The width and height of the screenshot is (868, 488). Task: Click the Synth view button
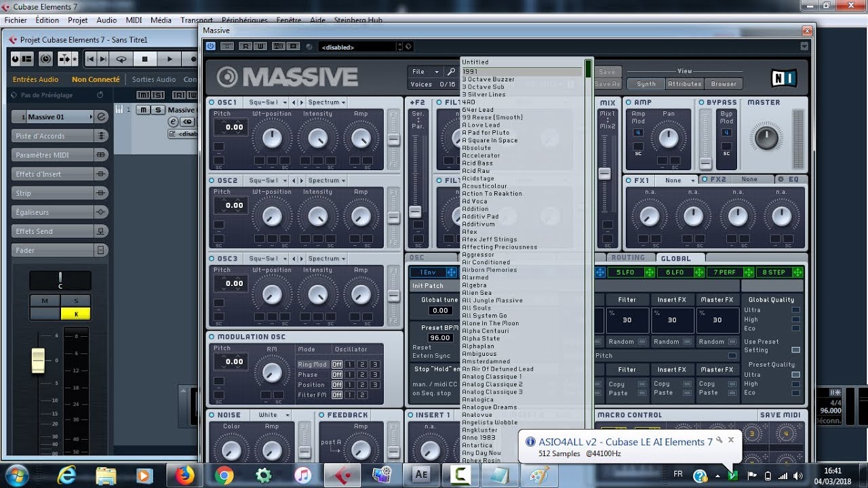[646, 83]
